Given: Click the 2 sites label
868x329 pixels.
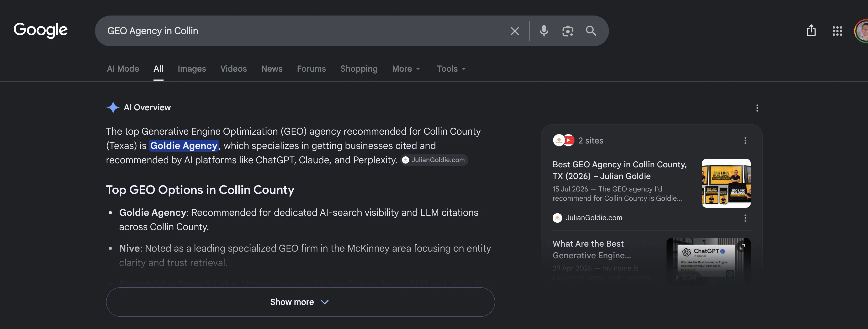Looking at the screenshot, I should (591, 141).
